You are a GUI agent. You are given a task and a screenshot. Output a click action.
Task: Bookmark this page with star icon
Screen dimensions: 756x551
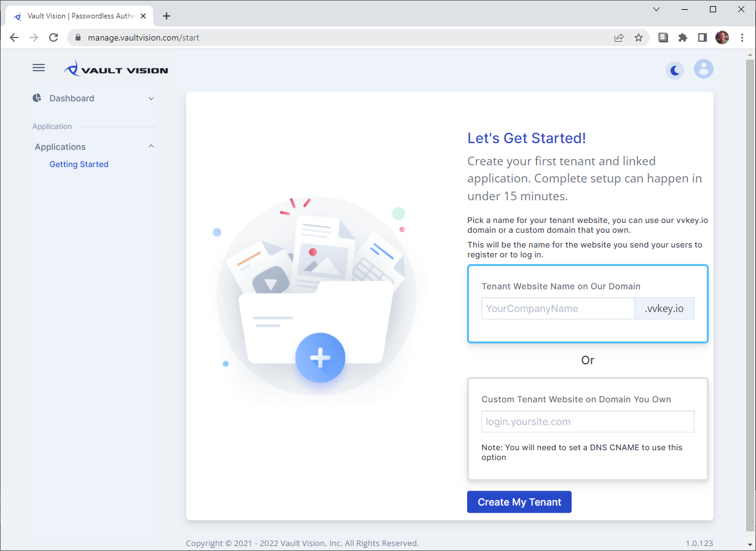tap(639, 37)
